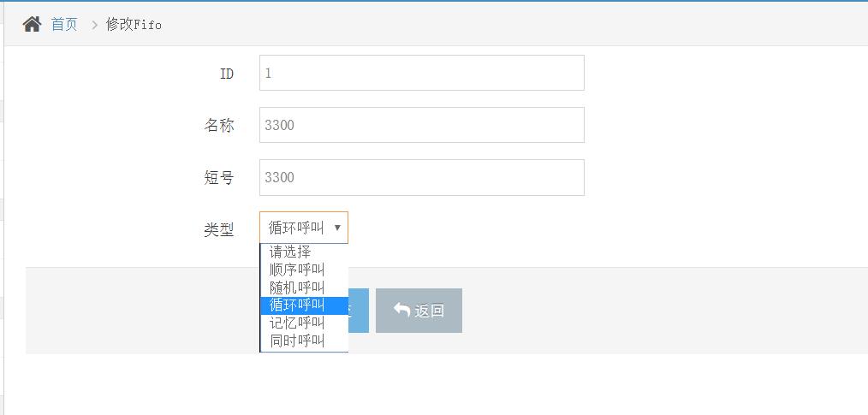Click into the 名称 text field

click(421, 125)
